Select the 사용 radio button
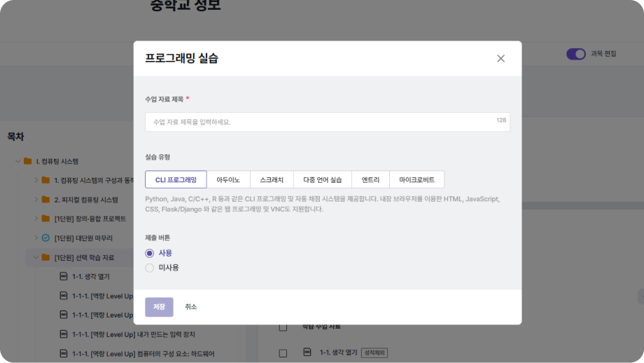Viewport: 644px width, 363px height. tap(149, 253)
